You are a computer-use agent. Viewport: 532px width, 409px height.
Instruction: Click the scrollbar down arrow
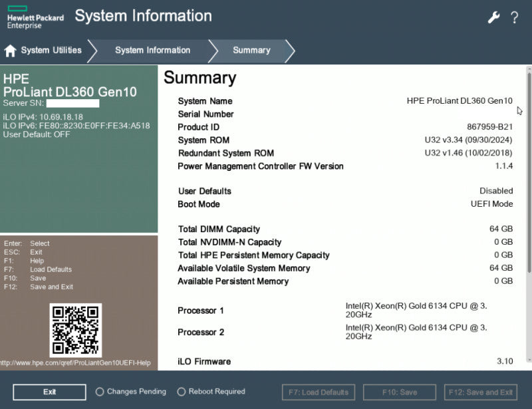click(529, 360)
